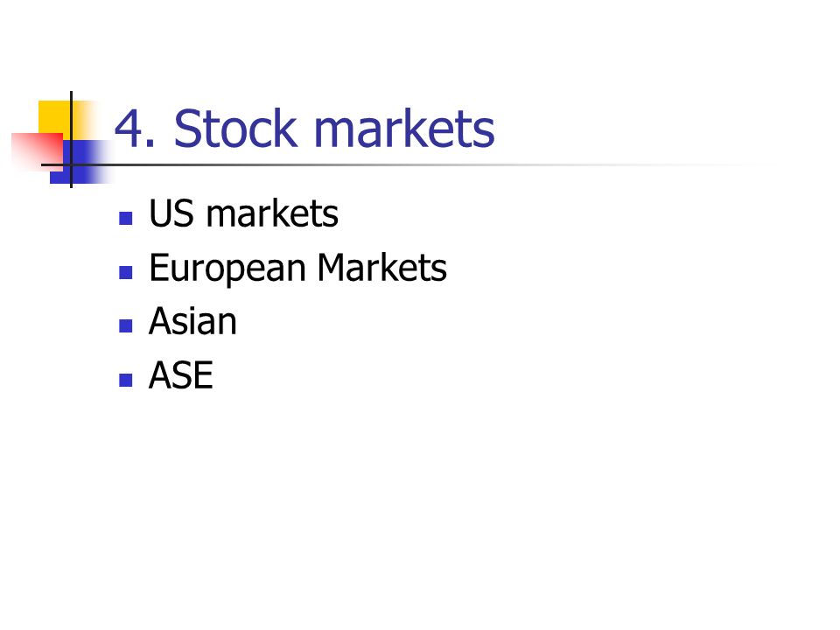Click the word Stock in the title
The height and width of the screenshot is (630, 840).
pos(235,129)
